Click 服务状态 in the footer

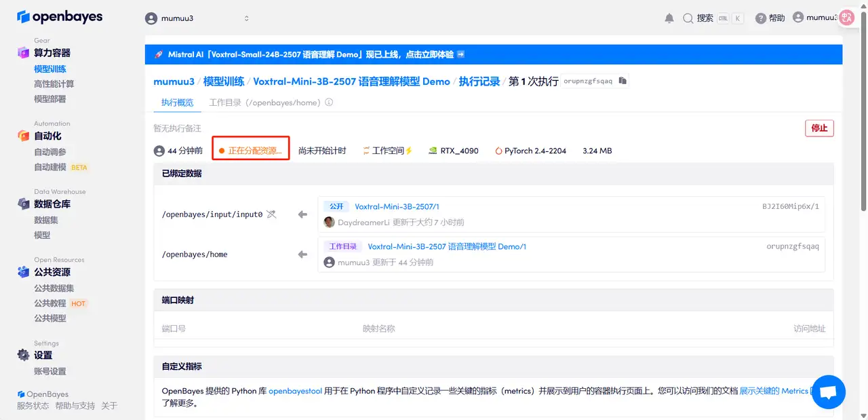coord(33,406)
